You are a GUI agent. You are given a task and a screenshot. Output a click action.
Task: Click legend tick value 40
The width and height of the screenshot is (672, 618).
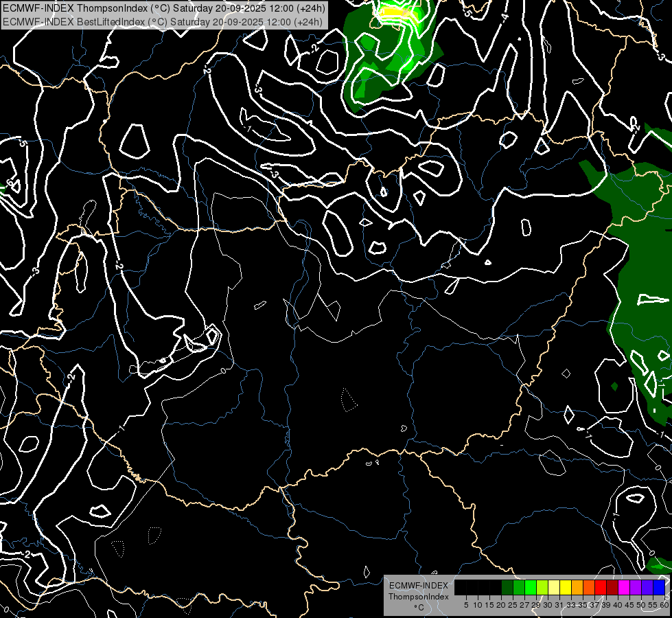(x=618, y=605)
